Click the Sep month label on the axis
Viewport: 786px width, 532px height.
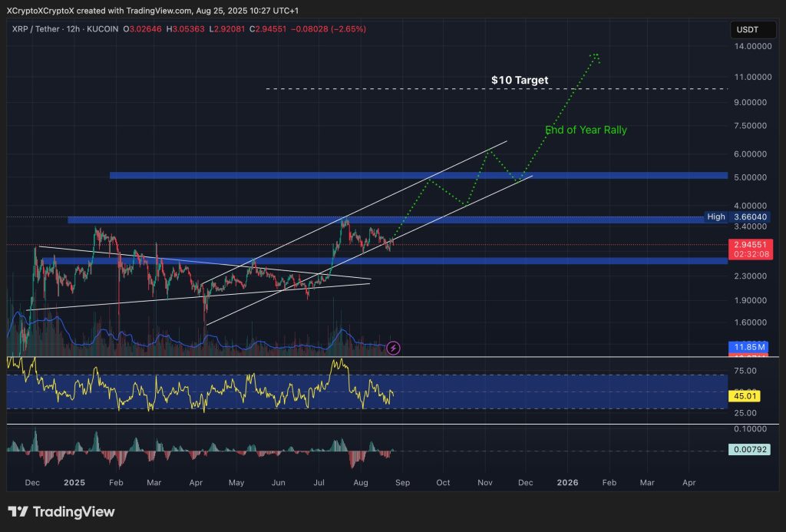(x=402, y=484)
